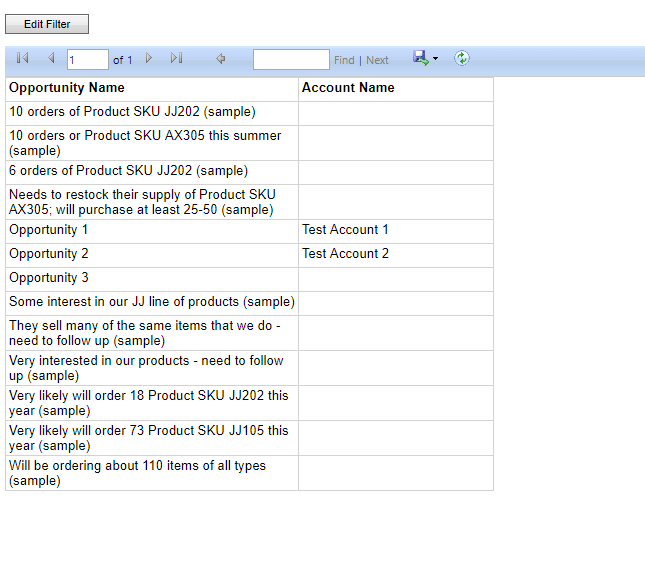Click the Test Account 1 cell
This screenshot has height=569, width=645.
[x=396, y=231]
